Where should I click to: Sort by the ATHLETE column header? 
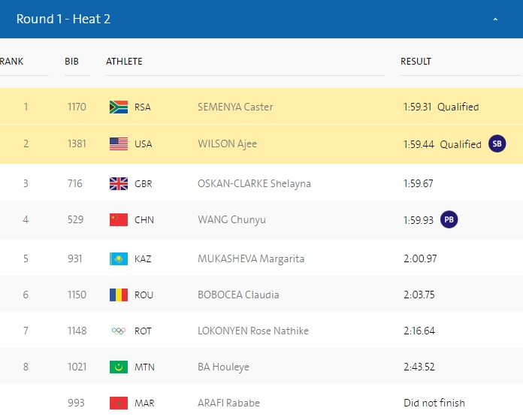click(124, 62)
